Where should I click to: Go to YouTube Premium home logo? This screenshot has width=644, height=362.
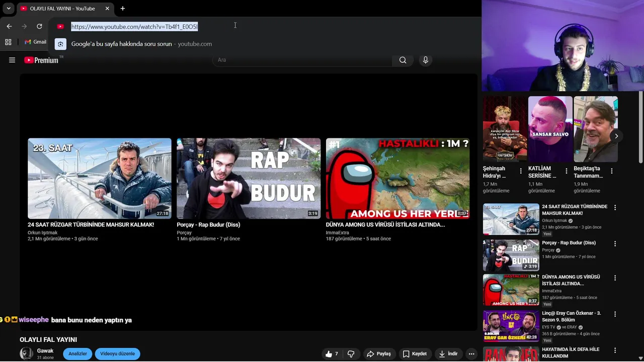41,60
